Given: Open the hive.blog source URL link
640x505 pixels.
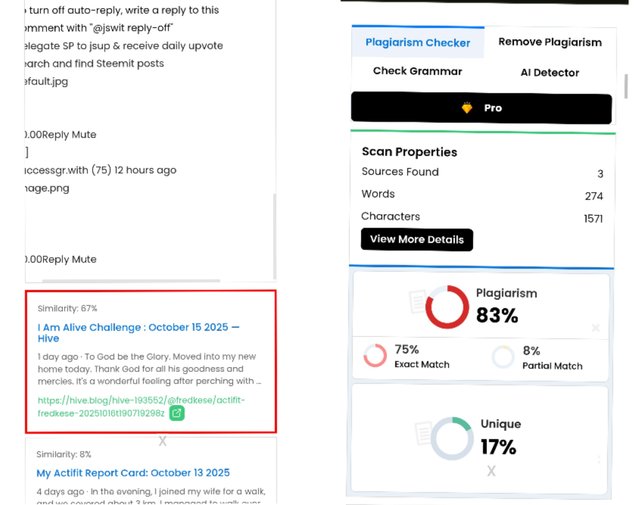Looking at the screenshot, I should click(x=140, y=405).
